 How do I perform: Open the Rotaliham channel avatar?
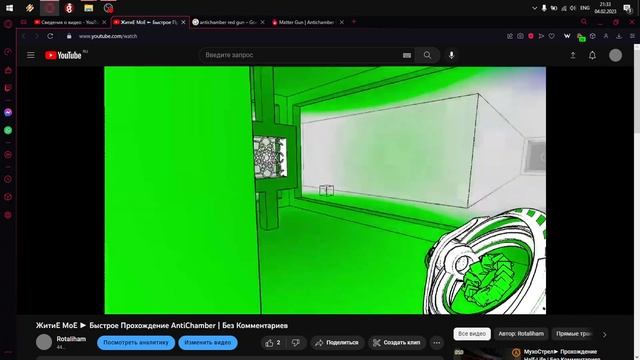point(44,342)
